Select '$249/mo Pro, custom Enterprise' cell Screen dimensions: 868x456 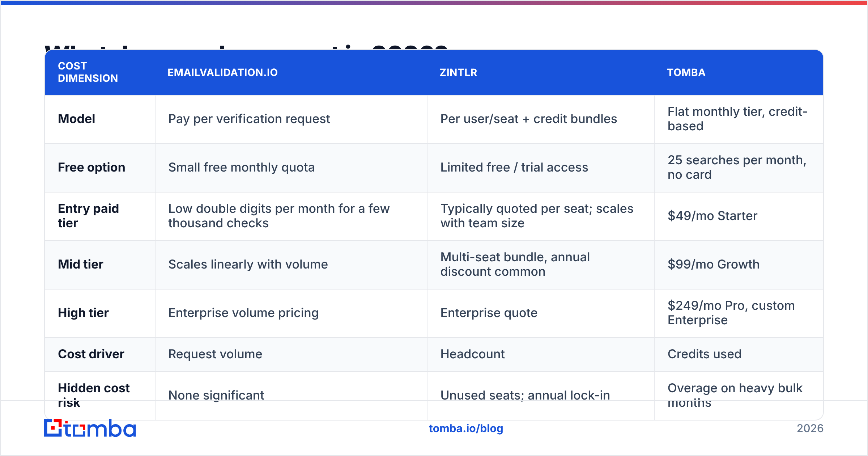(x=739, y=313)
